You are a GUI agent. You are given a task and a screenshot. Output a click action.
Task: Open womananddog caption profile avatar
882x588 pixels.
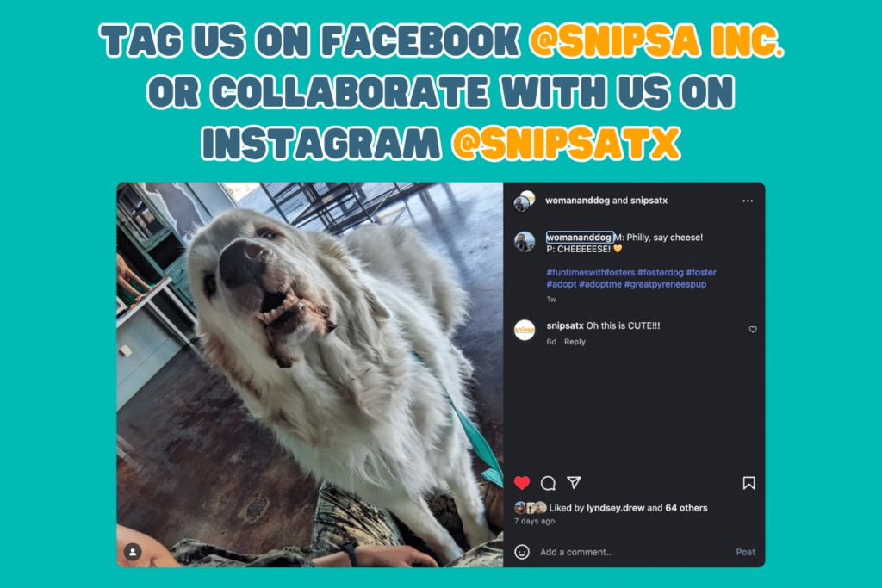click(525, 242)
